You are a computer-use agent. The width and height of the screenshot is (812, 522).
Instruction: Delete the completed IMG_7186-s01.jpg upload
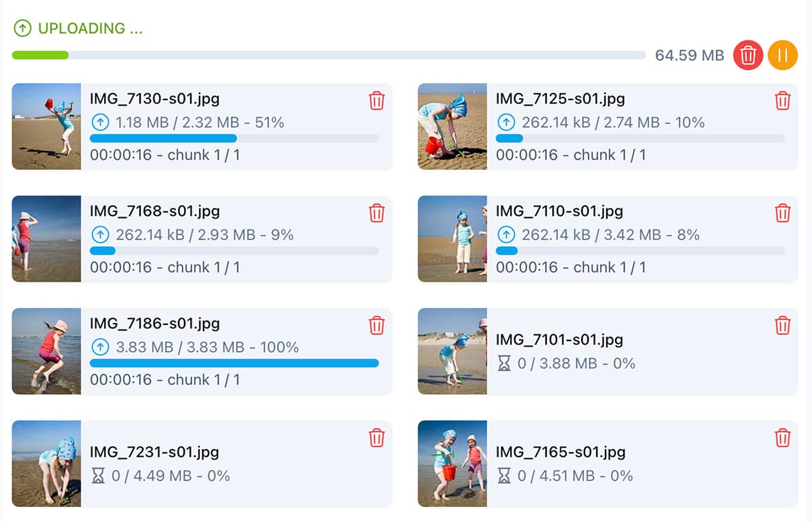tap(376, 326)
